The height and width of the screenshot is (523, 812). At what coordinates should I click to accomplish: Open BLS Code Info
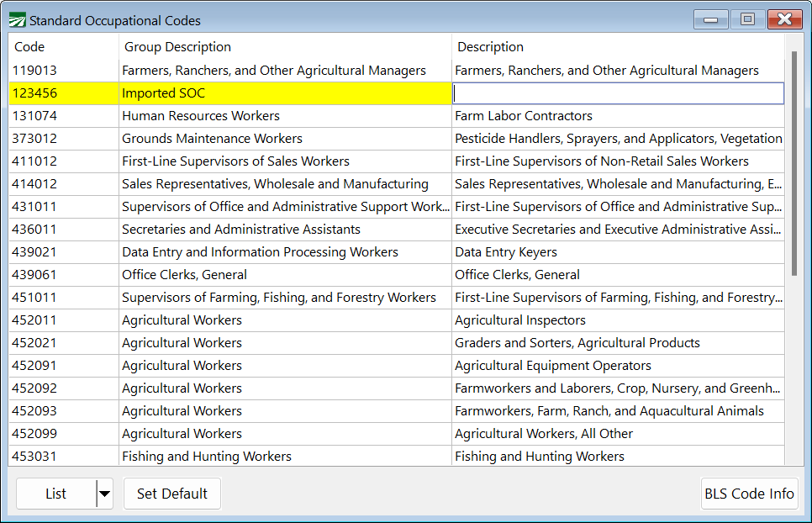pyautogui.click(x=749, y=494)
